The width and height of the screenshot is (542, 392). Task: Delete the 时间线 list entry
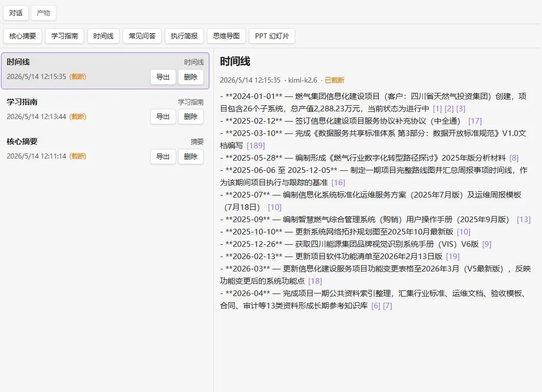click(x=191, y=77)
